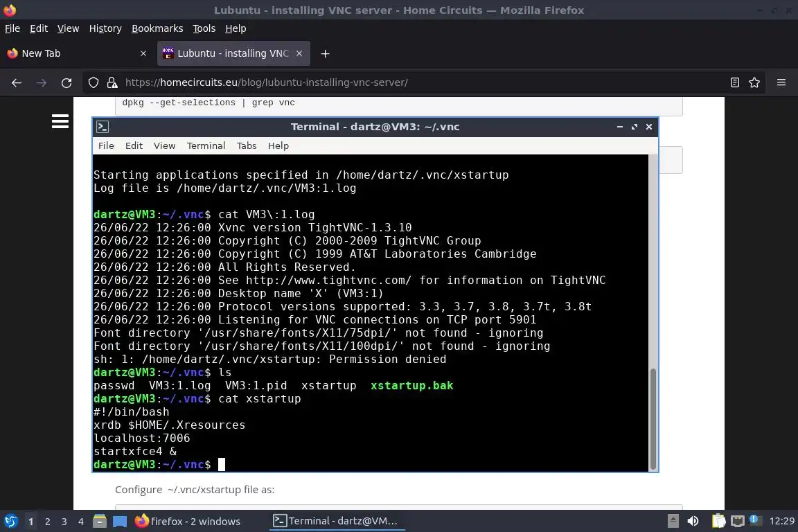Click the 'dpkg --get-selections | grep vnc' code

click(208, 103)
